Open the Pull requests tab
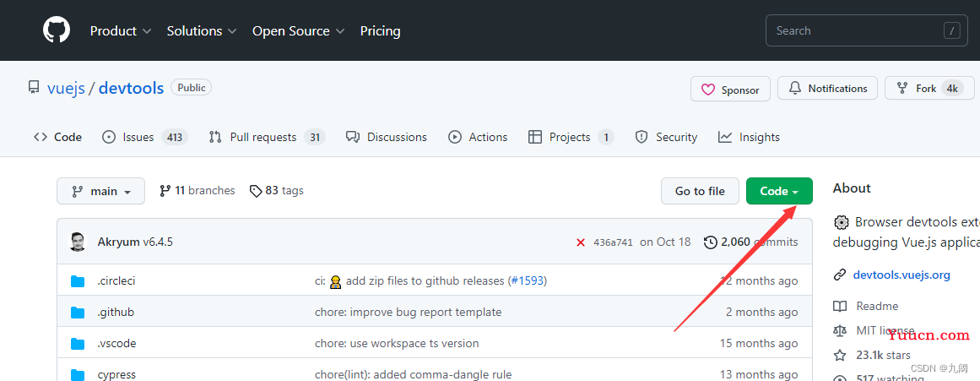This screenshot has height=381, width=980. pos(267,137)
